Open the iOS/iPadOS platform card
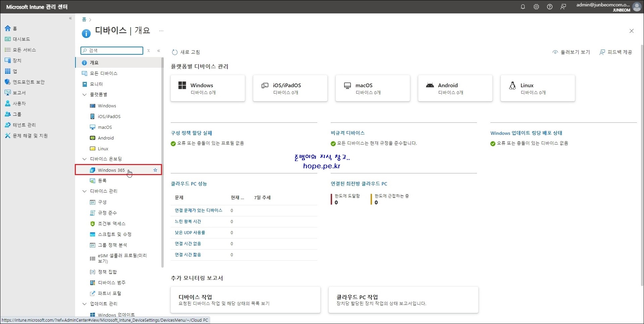The image size is (644, 324). point(290,88)
